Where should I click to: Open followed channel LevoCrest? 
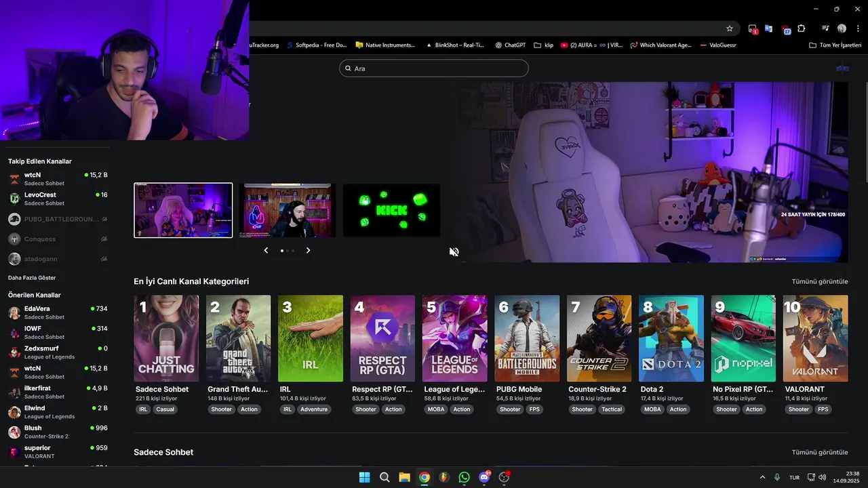[x=58, y=199]
